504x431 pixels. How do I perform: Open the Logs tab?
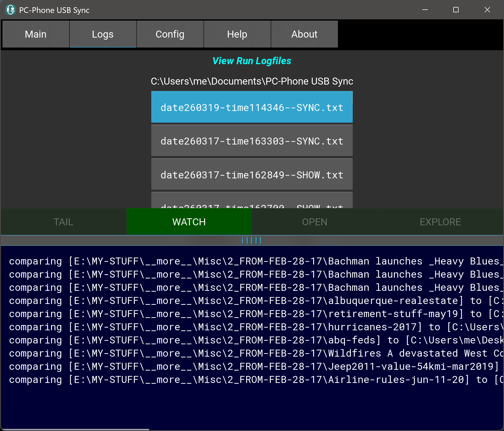(103, 34)
